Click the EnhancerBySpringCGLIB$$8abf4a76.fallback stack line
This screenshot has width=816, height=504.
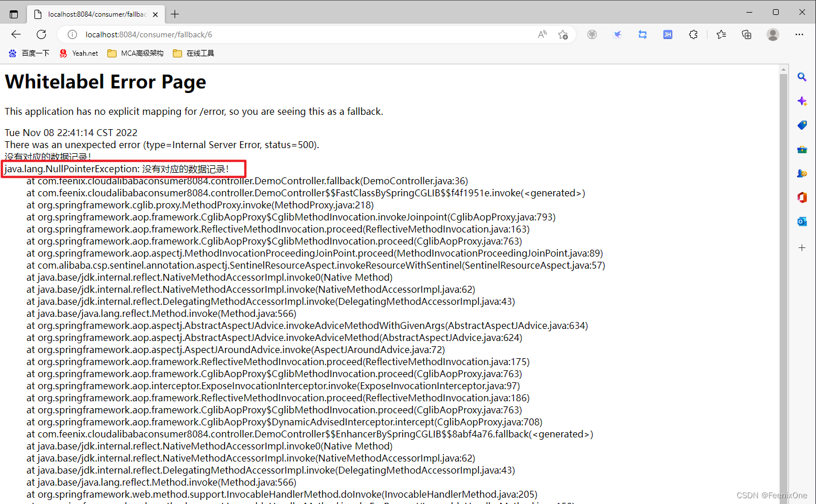310,434
